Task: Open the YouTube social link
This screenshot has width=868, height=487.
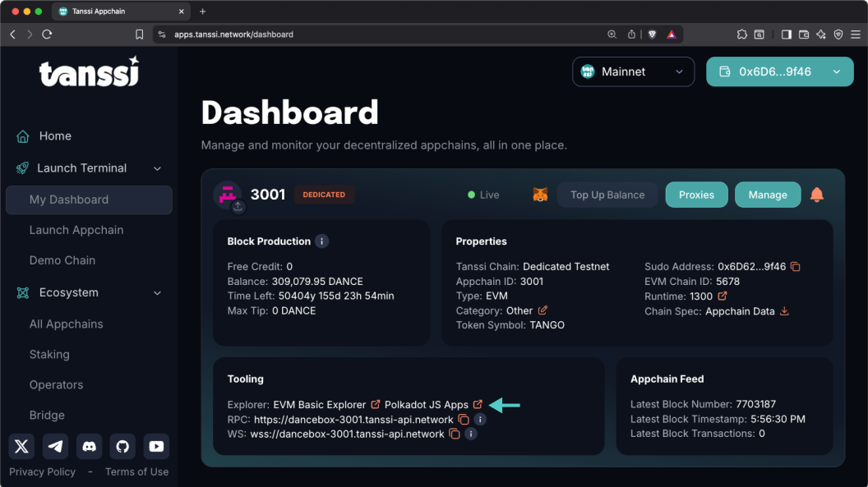Action: pos(156,446)
